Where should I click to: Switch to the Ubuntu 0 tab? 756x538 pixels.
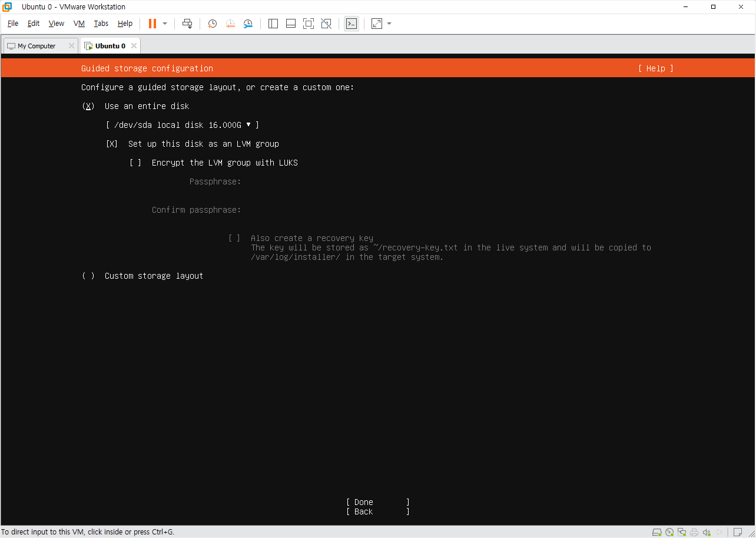pyautogui.click(x=110, y=46)
